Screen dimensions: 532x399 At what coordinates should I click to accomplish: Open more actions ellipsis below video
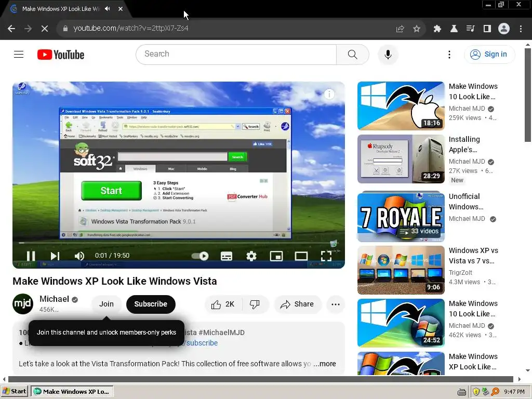tap(336, 304)
